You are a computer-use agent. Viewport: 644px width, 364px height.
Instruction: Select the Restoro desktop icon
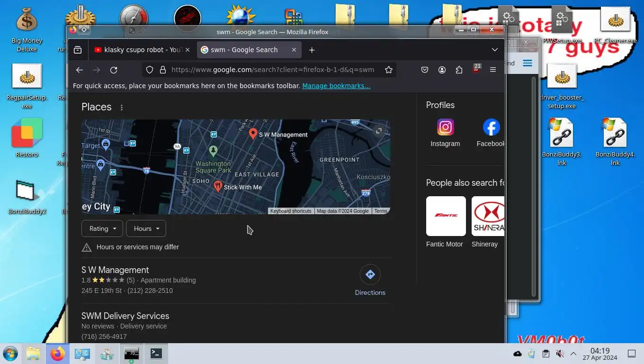point(27,138)
